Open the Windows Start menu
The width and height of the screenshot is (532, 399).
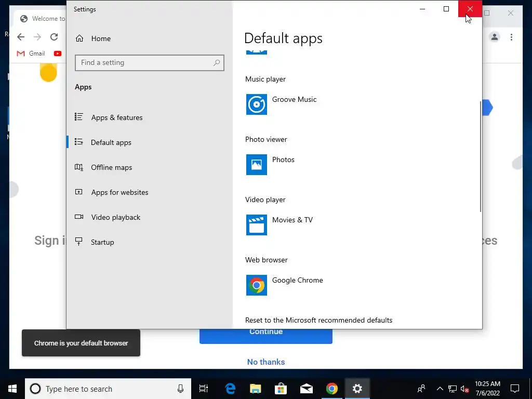(12, 389)
